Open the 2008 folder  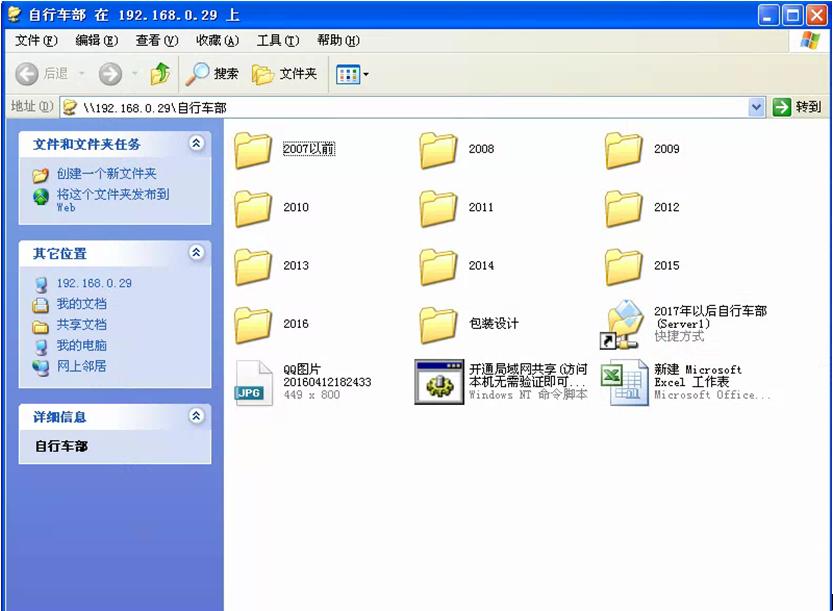tap(437, 150)
